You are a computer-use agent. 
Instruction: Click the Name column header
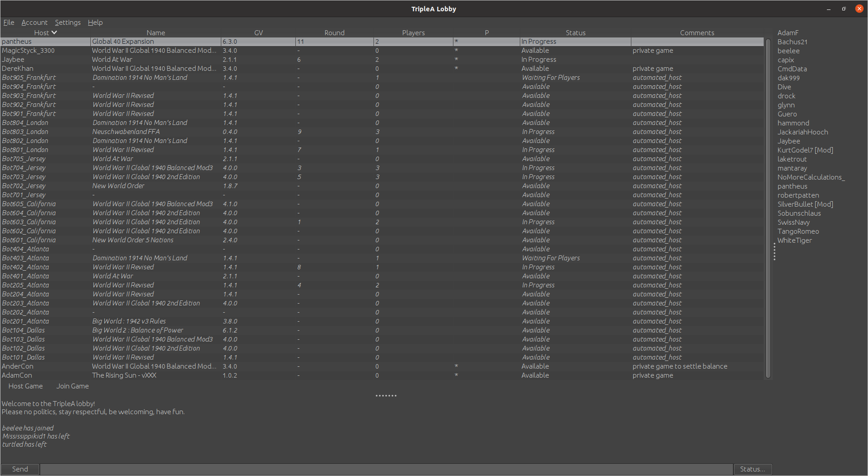(156, 33)
